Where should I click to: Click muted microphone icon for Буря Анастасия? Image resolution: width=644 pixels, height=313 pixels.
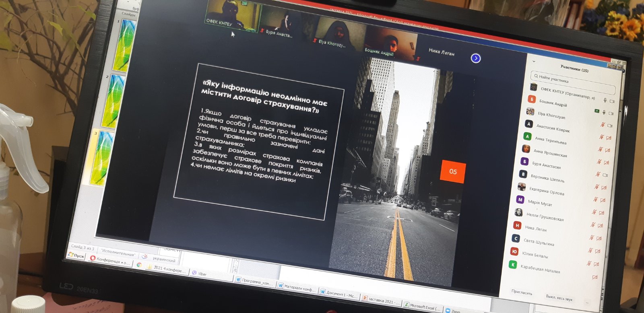[x=599, y=161]
